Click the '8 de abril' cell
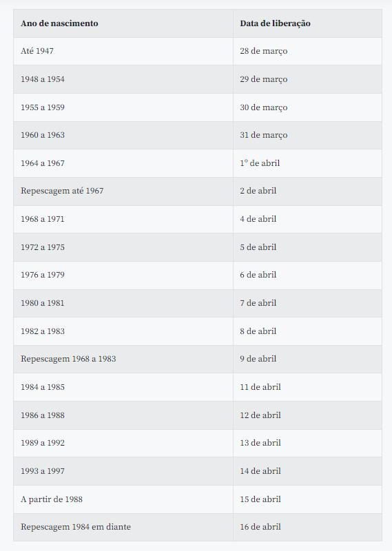 tap(308, 331)
